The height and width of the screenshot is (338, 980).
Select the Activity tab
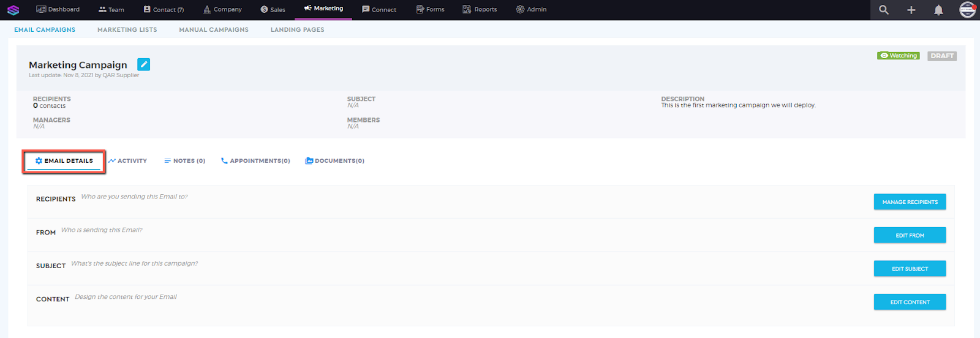click(x=127, y=161)
